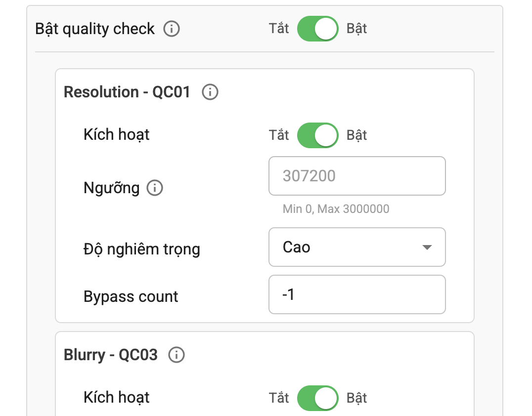
Task: Click the "Bật" label next to the Resolution toggle
Action: point(357,135)
